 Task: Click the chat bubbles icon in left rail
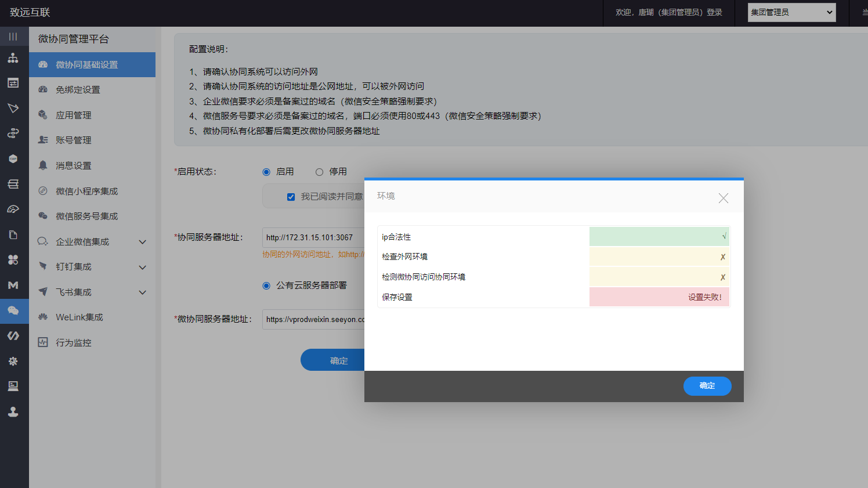13,311
